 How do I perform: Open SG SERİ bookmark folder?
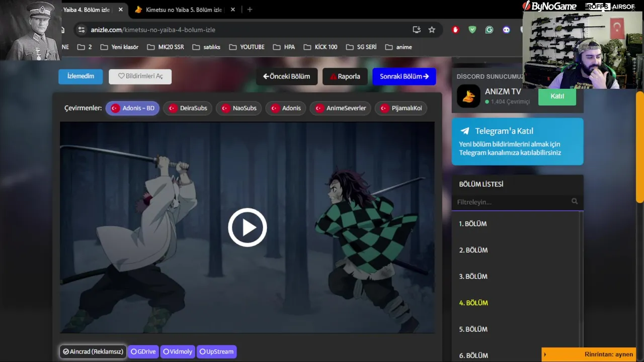coord(361,47)
